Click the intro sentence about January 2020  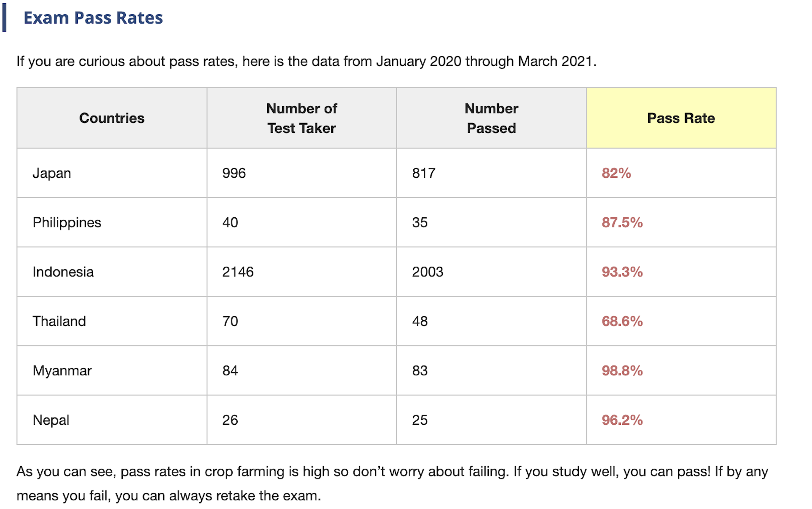pos(307,61)
